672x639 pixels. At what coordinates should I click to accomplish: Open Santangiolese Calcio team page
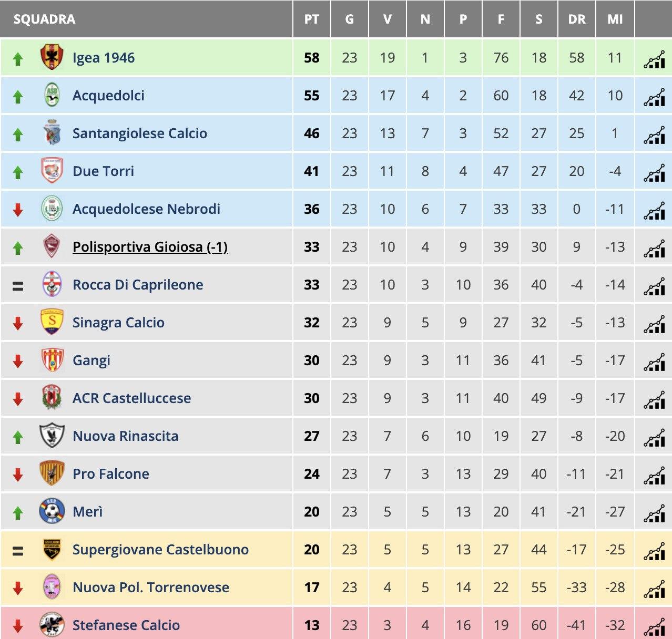click(140, 133)
